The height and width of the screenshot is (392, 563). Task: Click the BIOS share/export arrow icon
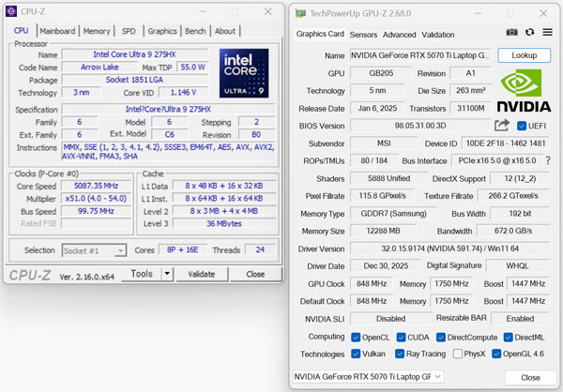click(502, 126)
